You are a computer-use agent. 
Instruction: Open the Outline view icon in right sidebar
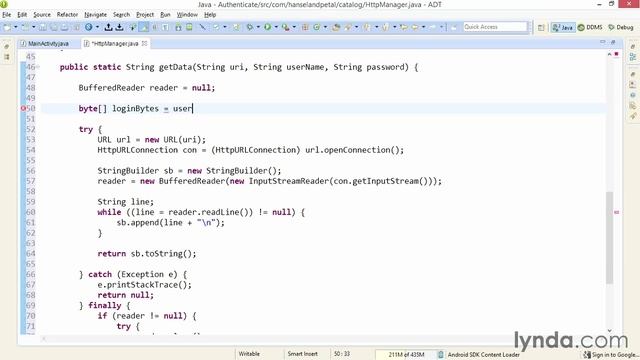(x=633, y=57)
